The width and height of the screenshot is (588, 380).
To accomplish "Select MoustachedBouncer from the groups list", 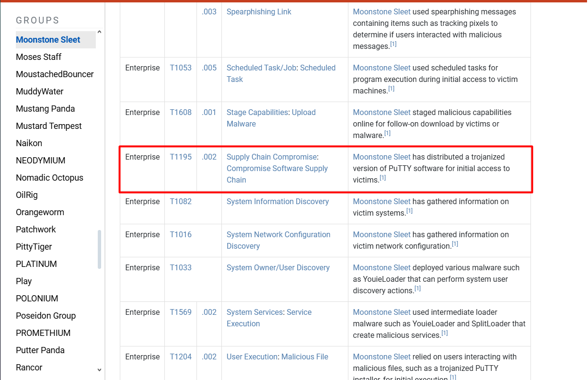I will [55, 74].
